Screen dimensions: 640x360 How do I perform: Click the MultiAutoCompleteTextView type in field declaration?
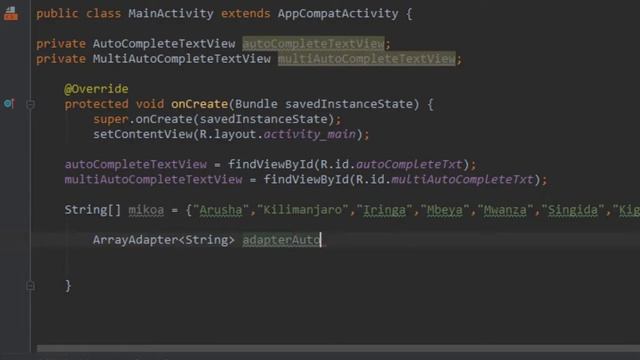pos(182,59)
